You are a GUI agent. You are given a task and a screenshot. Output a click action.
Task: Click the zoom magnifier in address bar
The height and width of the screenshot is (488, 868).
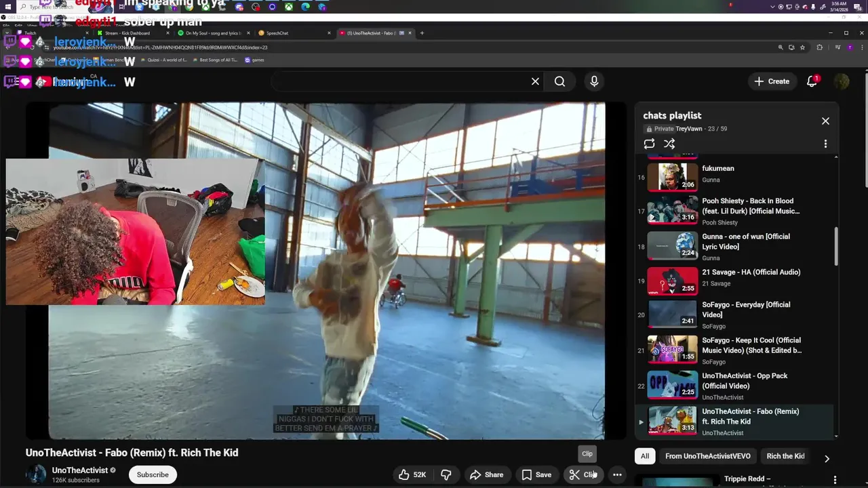pyautogui.click(x=781, y=47)
